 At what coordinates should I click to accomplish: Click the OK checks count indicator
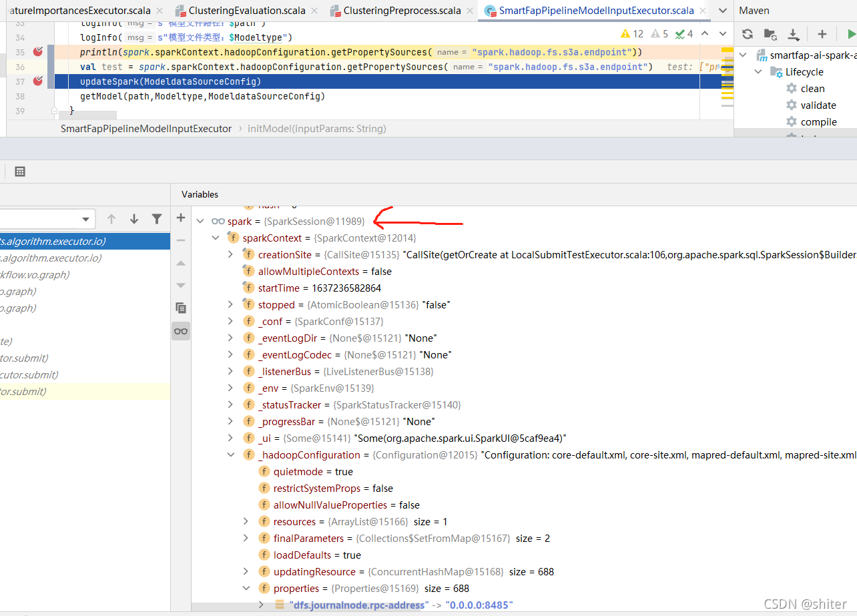[684, 33]
